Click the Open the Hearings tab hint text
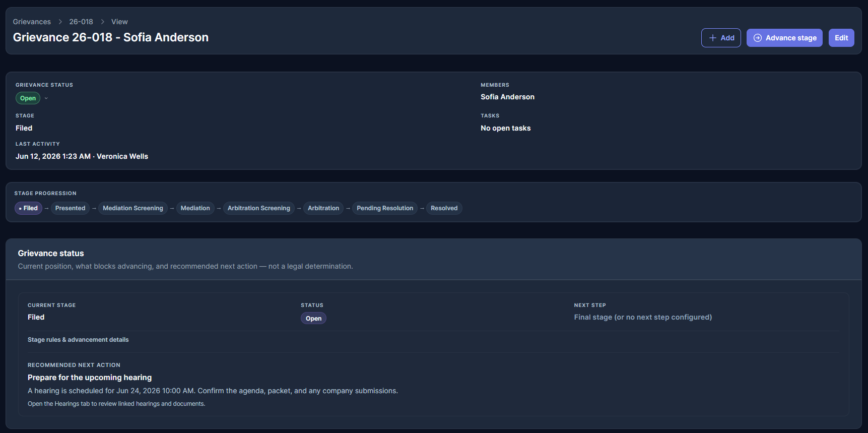 pos(116,404)
